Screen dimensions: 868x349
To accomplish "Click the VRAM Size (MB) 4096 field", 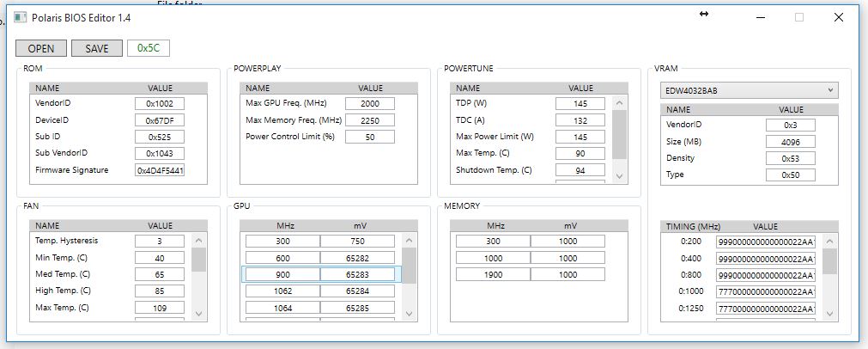I will [791, 142].
